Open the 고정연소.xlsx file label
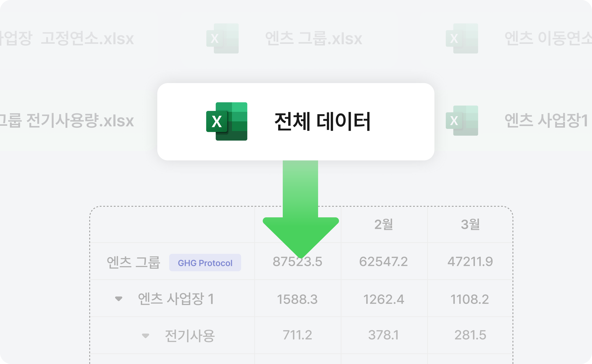This screenshot has width=592, height=364. pos(87,38)
